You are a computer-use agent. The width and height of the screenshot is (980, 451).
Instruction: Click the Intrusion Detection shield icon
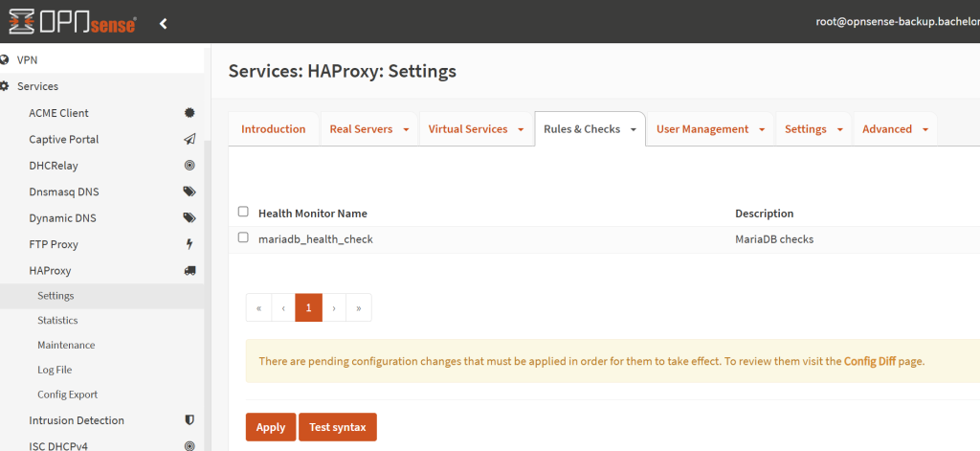pos(189,420)
